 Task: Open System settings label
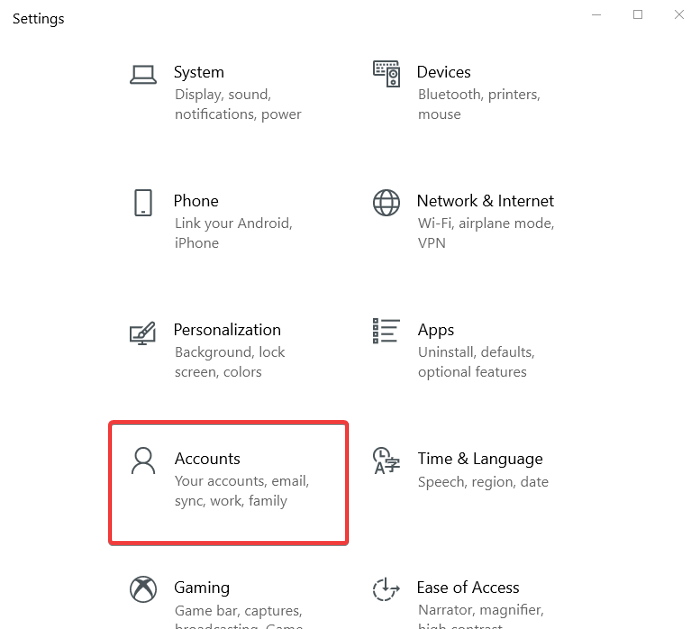(x=199, y=72)
